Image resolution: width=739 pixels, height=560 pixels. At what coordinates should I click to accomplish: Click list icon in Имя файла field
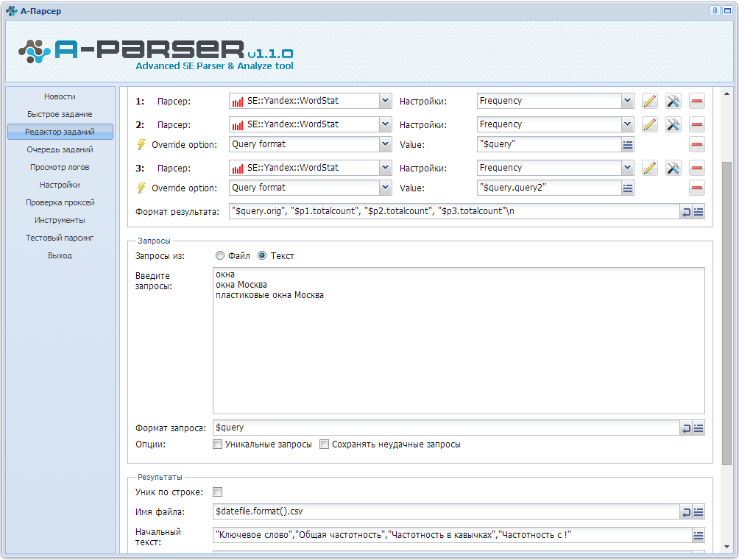pos(699,512)
